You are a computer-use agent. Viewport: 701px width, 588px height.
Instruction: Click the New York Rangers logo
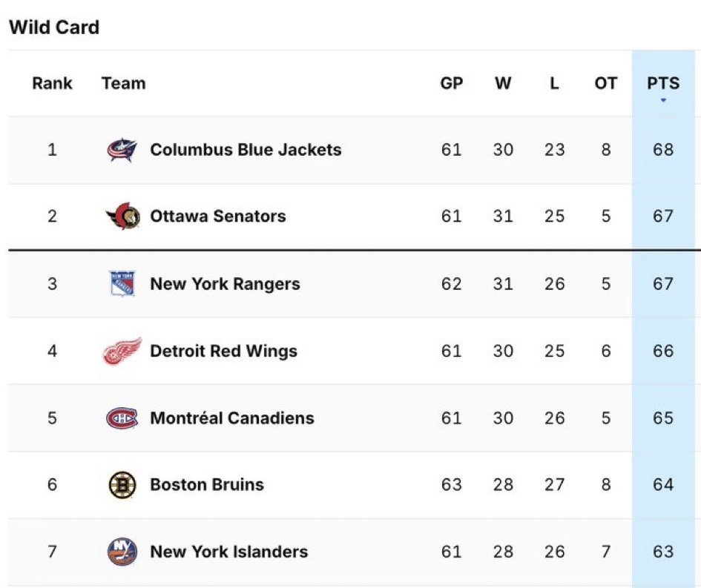[122, 284]
